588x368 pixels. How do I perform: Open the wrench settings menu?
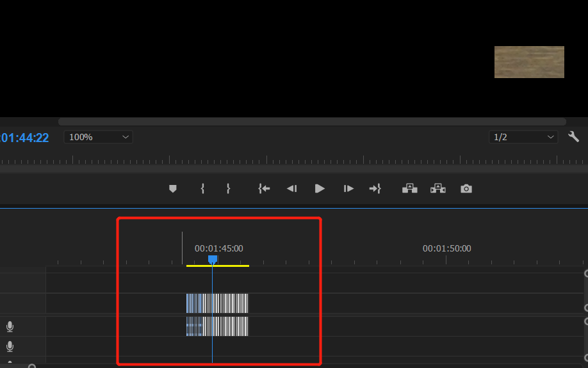[574, 137]
